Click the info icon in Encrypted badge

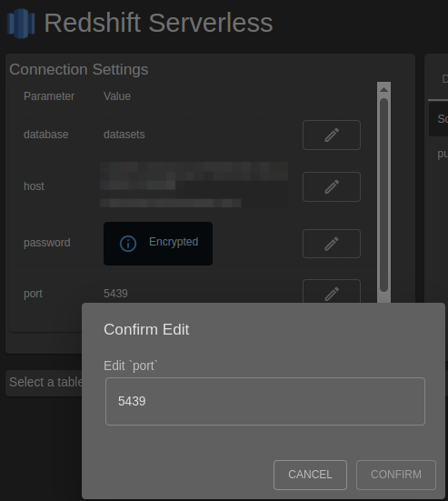tap(128, 244)
